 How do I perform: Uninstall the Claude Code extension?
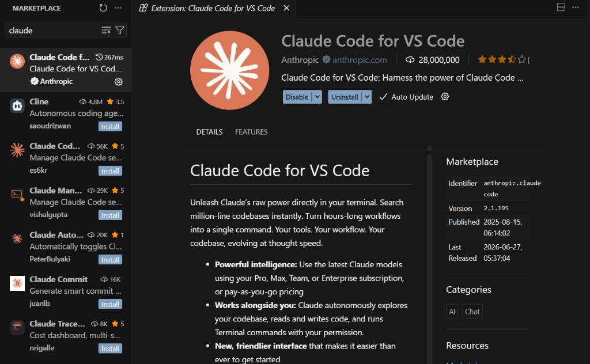(x=345, y=97)
